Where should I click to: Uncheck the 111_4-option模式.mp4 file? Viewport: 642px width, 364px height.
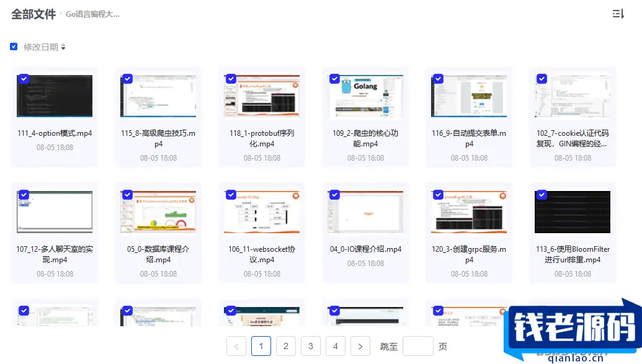24,79
